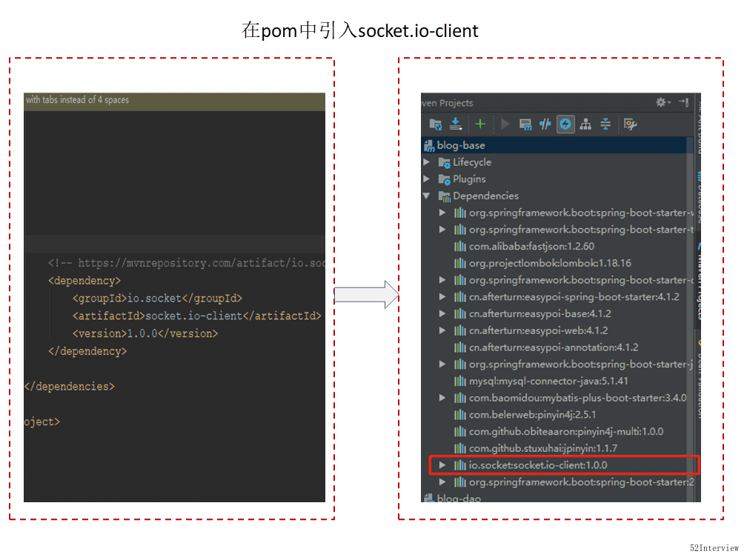Image resolution: width=747 pixels, height=560 pixels.
Task: Show Maven dependencies diagram icon
Action: pyautogui.click(x=585, y=124)
